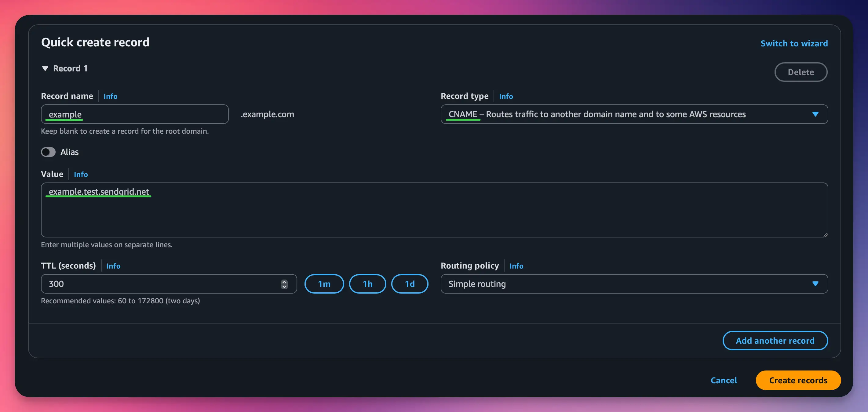Toggle the Alias switch
The height and width of the screenshot is (412, 868).
pyautogui.click(x=48, y=152)
